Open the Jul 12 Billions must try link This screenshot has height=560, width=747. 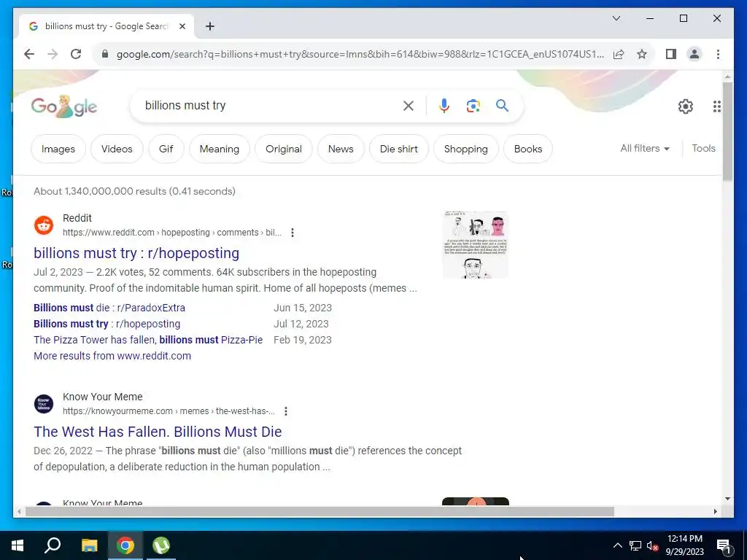click(x=107, y=324)
